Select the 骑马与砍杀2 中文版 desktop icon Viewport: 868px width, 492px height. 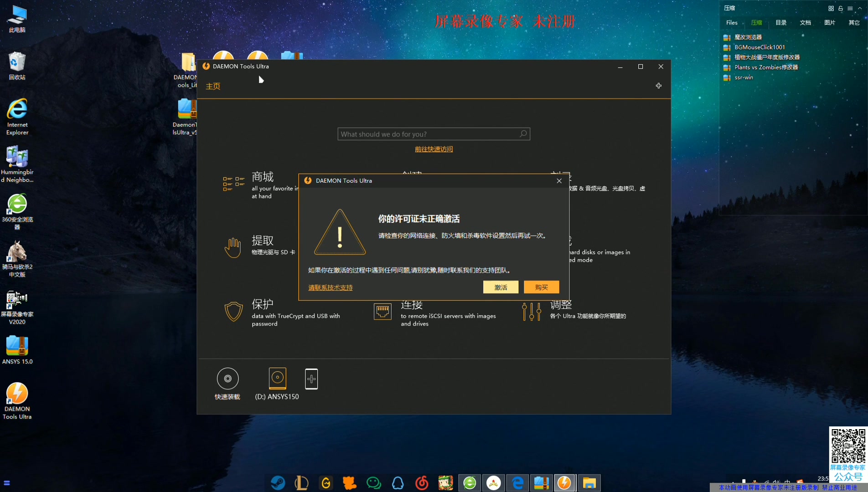tap(17, 259)
